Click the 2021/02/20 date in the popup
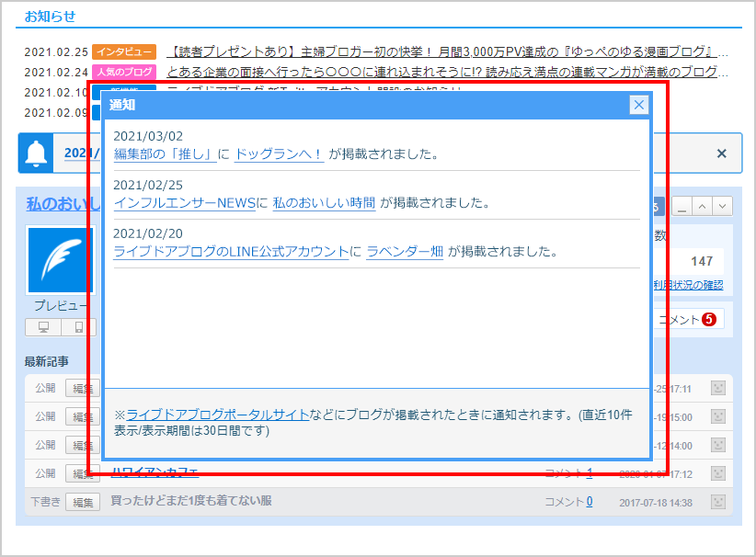This screenshot has width=756, height=557. tap(148, 233)
